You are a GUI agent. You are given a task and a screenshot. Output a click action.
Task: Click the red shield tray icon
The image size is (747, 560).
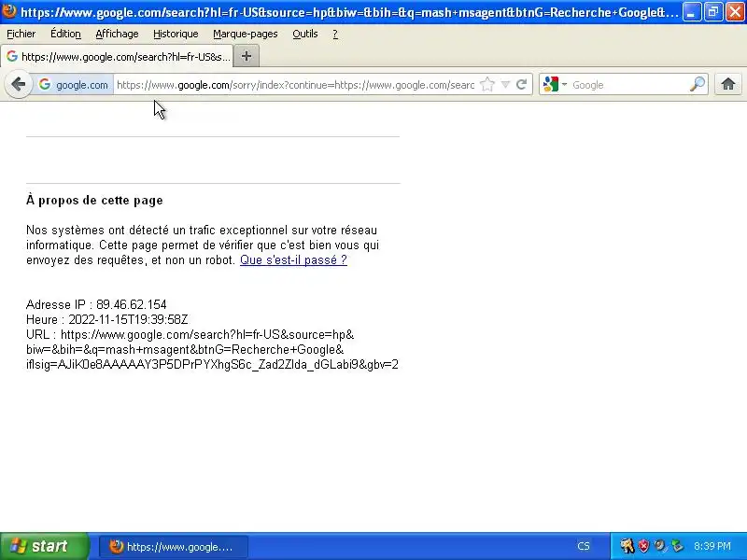[x=643, y=546]
